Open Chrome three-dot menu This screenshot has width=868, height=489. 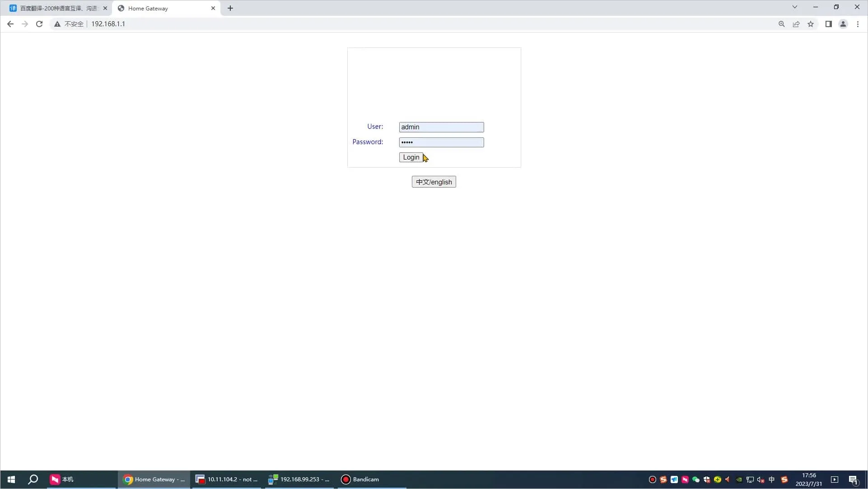pos(858,24)
